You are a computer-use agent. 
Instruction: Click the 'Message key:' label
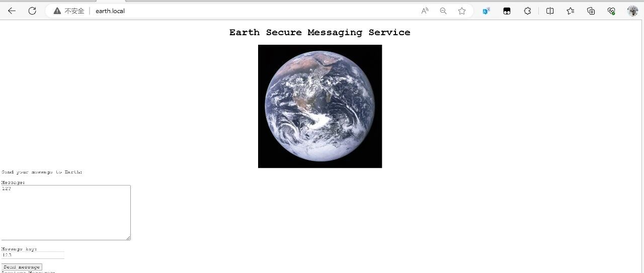(x=19, y=249)
